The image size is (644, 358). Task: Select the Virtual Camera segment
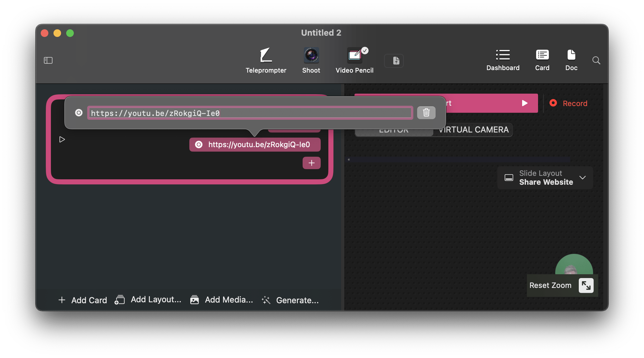pyautogui.click(x=473, y=130)
